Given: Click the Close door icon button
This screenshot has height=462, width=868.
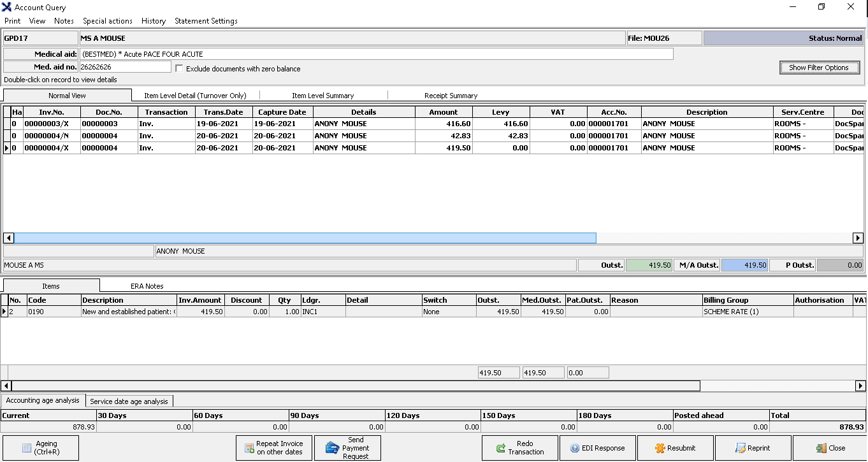Looking at the screenshot, I should [x=820, y=448].
